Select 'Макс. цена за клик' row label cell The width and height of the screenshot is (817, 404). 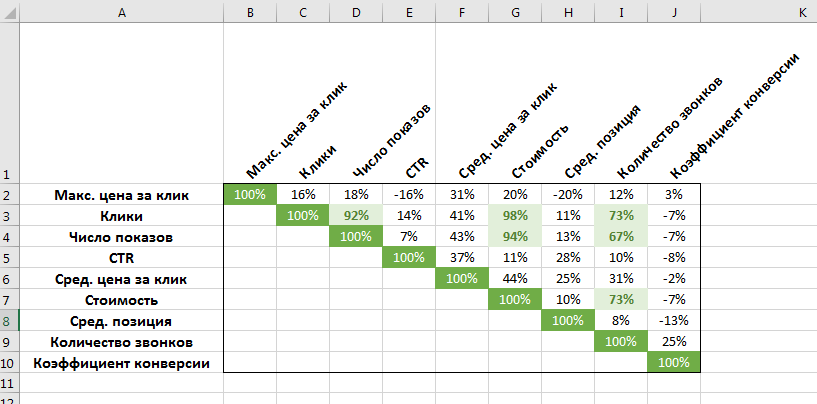(121, 194)
